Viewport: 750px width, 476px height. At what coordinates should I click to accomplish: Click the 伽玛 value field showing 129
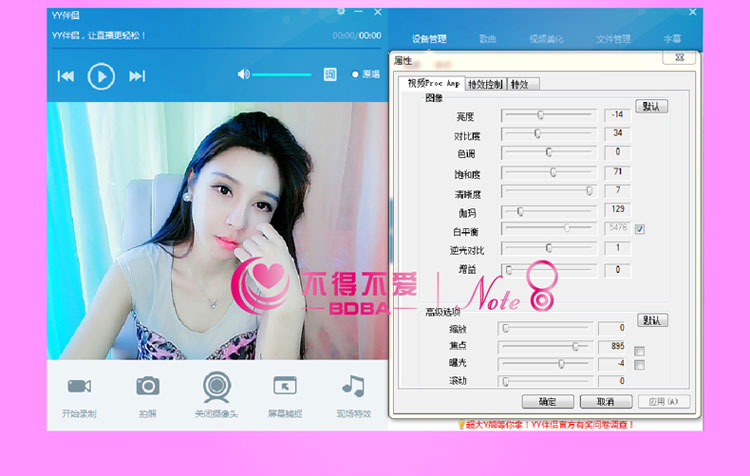pyautogui.click(x=617, y=210)
